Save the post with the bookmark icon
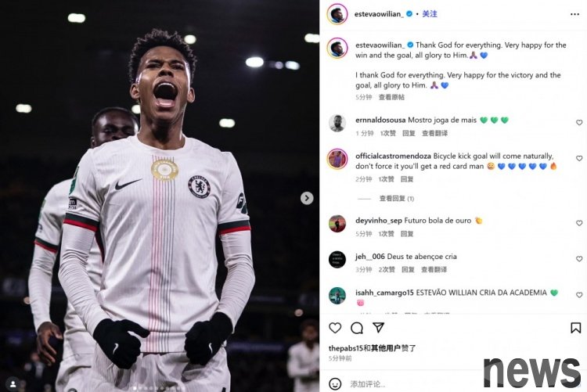Image resolution: width=587 pixels, height=392 pixels. point(576,328)
